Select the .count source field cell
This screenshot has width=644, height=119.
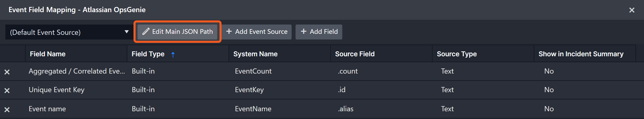pyautogui.click(x=348, y=71)
